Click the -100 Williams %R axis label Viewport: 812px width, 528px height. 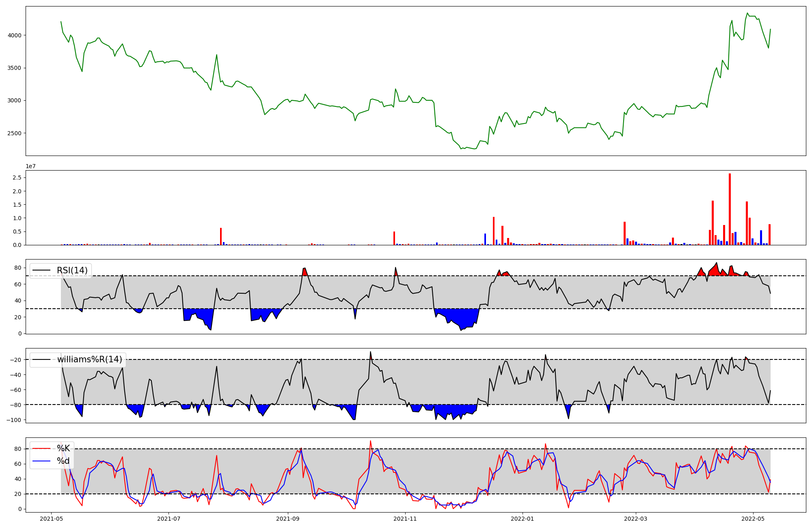pyautogui.click(x=13, y=420)
